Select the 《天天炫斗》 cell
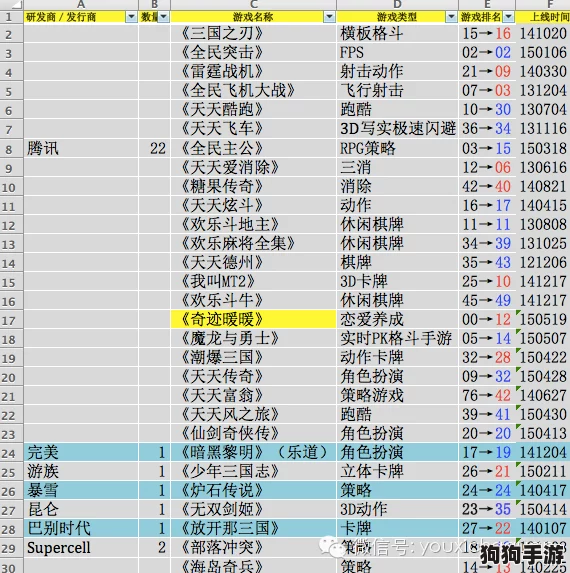Viewport: 570px width, 573px height. 254,206
